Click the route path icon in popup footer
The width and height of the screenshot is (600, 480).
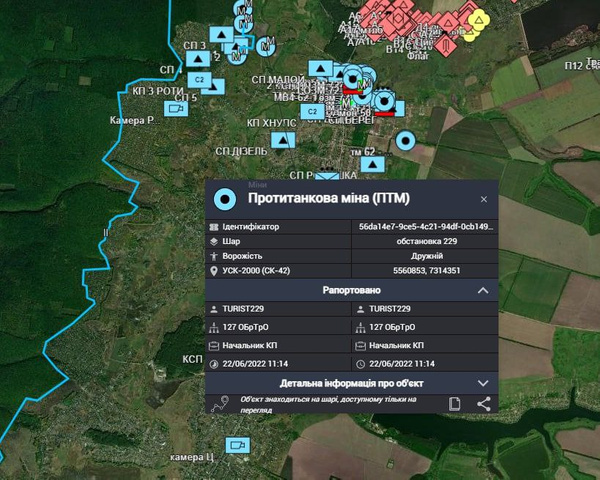[220, 404]
